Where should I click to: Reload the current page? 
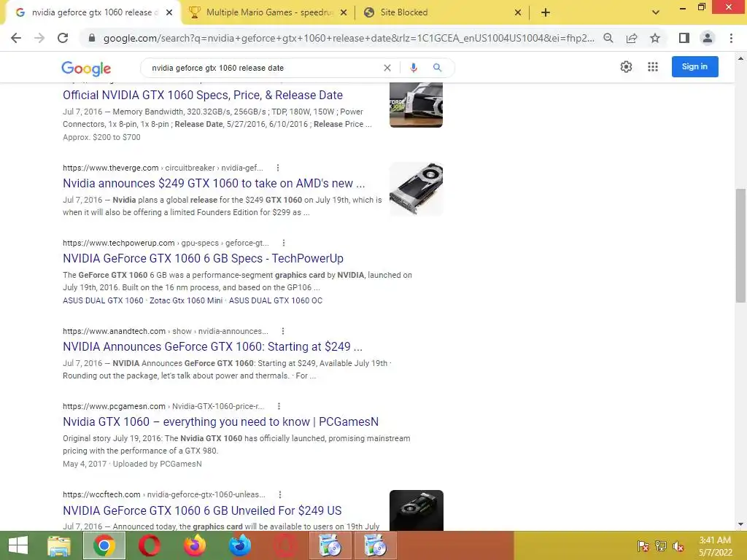(x=63, y=38)
